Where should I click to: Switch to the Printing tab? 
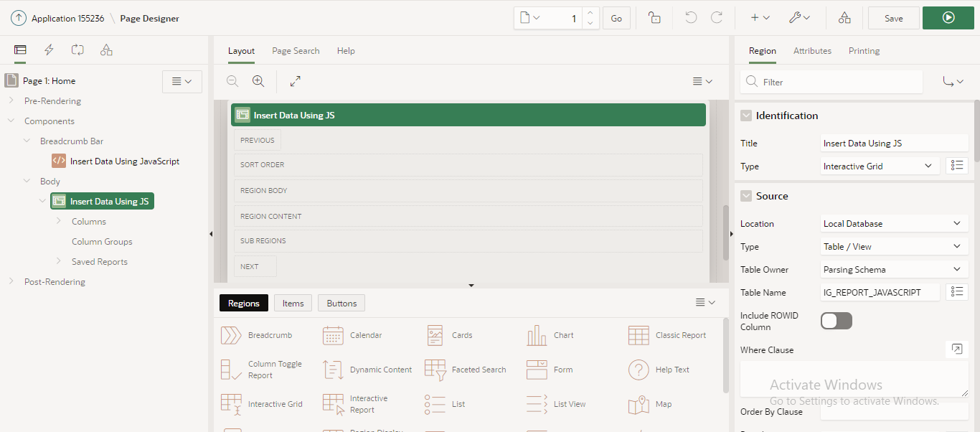tap(864, 51)
